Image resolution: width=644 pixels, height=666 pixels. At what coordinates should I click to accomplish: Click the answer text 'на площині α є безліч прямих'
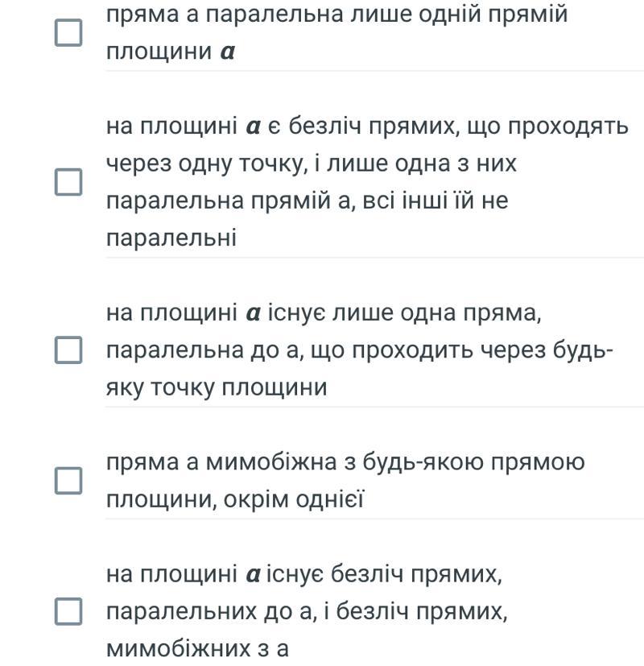(x=367, y=182)
